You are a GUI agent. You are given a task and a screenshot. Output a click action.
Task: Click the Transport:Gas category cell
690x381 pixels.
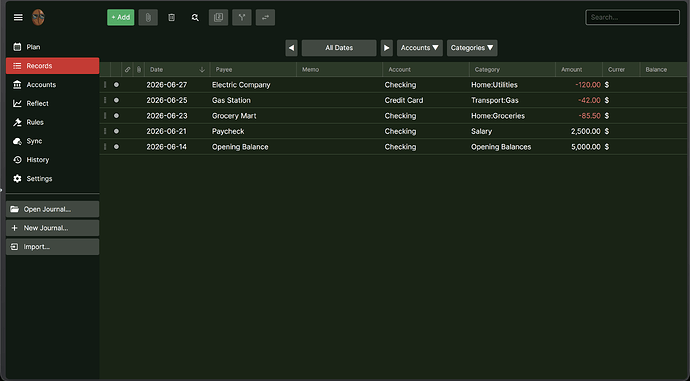point(512,100)
